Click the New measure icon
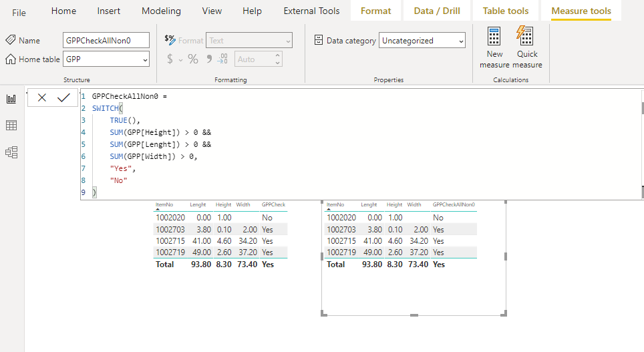This screenshot has height=352, width=644. point(494,36)
